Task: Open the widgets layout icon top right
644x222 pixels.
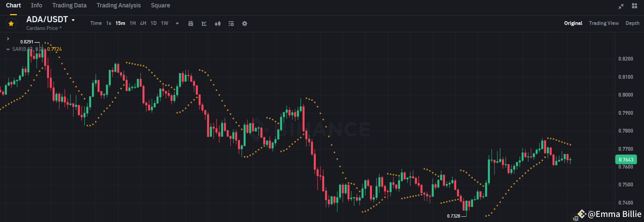Action: tap(634, 6)
